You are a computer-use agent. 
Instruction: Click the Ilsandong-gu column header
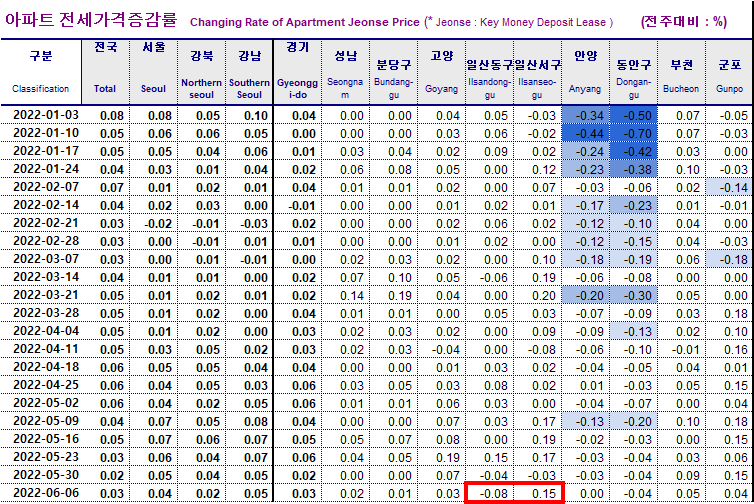(490, 72)
